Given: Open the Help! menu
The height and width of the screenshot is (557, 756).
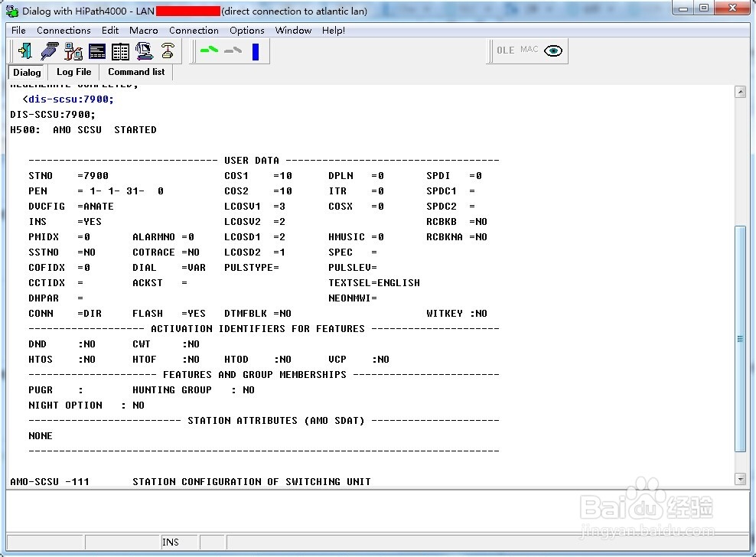Looking at the screenshot, I should coord(333,31).
